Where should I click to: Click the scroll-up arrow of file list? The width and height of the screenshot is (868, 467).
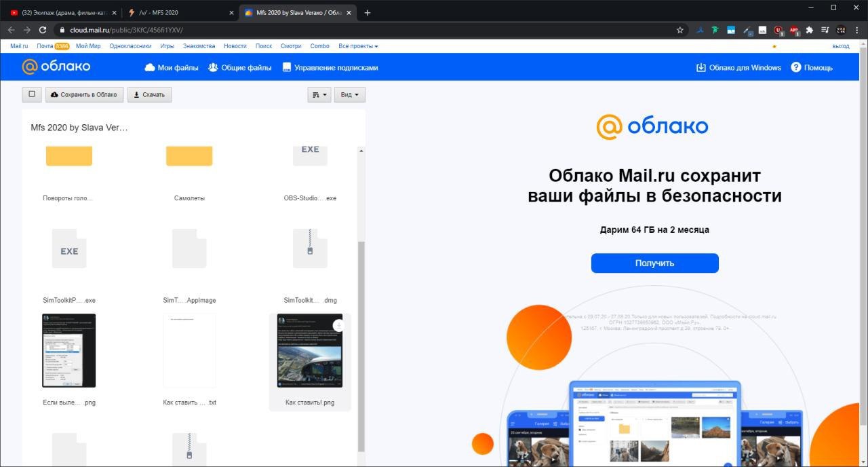tap(361, 151)
